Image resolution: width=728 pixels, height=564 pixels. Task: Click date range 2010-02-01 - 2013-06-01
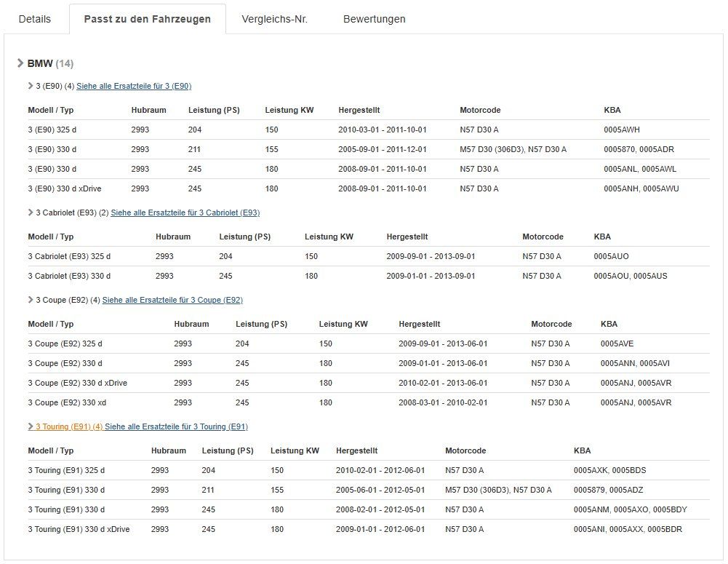pyautogui.click(x=443, y=383)
